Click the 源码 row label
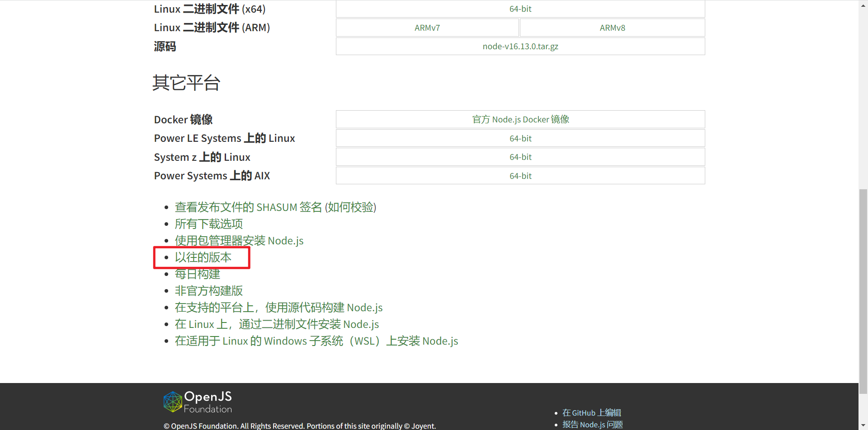868x430 pixels. point(165,47)
